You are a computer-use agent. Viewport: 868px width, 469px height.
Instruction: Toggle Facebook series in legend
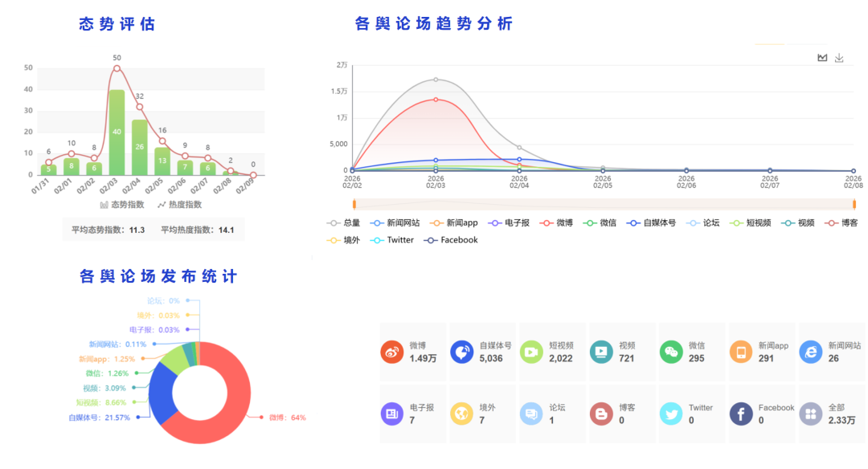click(451, 240)
